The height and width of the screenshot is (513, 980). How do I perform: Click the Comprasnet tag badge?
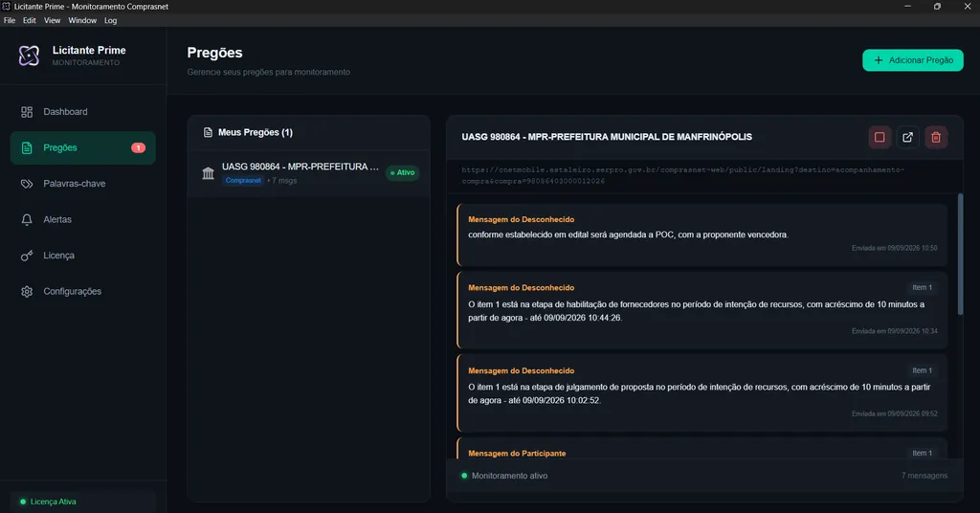tap(243, 181)
